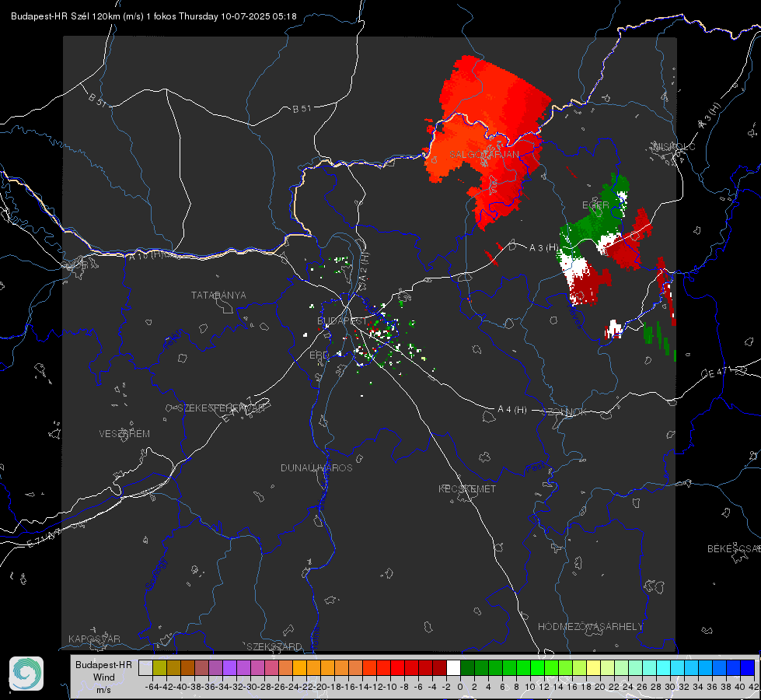Click the EGER city label

click(x=595, y=205)
